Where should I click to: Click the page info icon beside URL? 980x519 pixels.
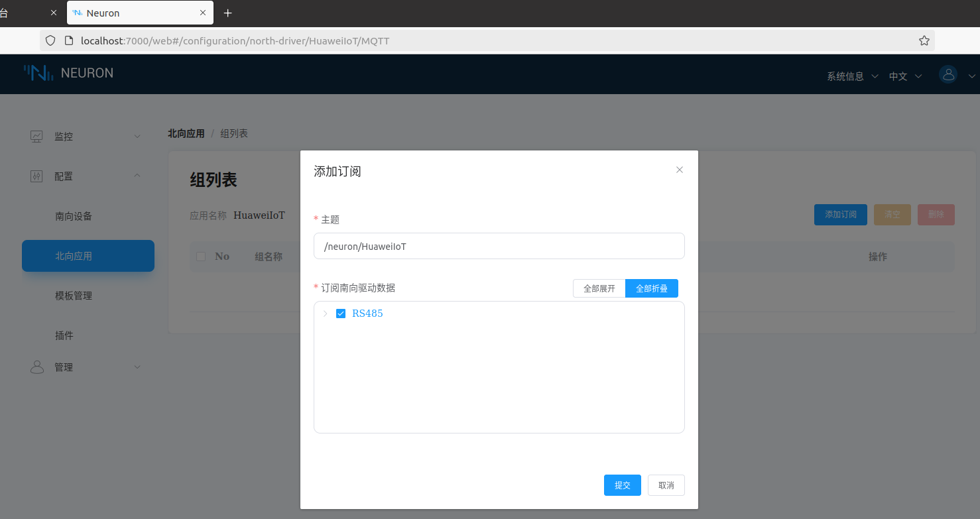tap(68, 40)
